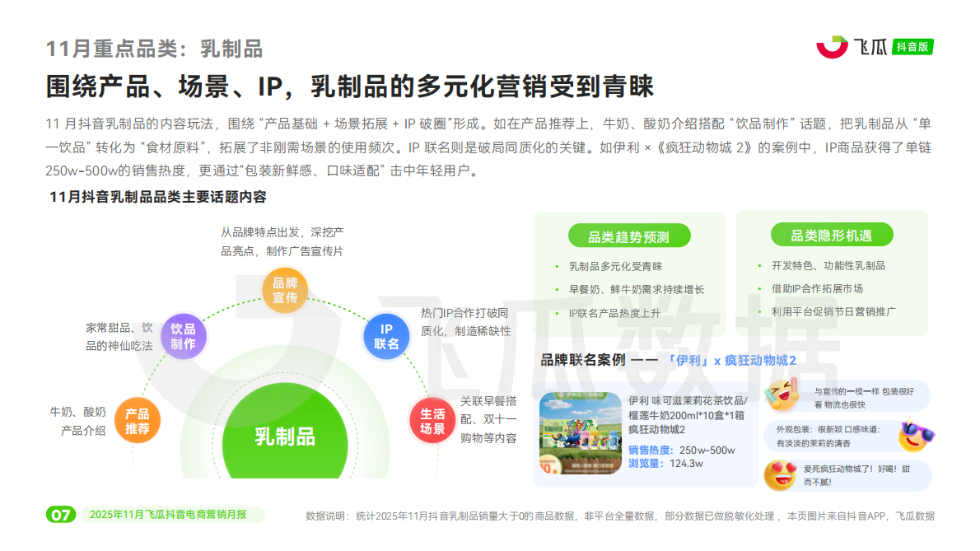980x551 pixels.
Task: Select the 产品推荐 orange badge
Action: point(138,421)
